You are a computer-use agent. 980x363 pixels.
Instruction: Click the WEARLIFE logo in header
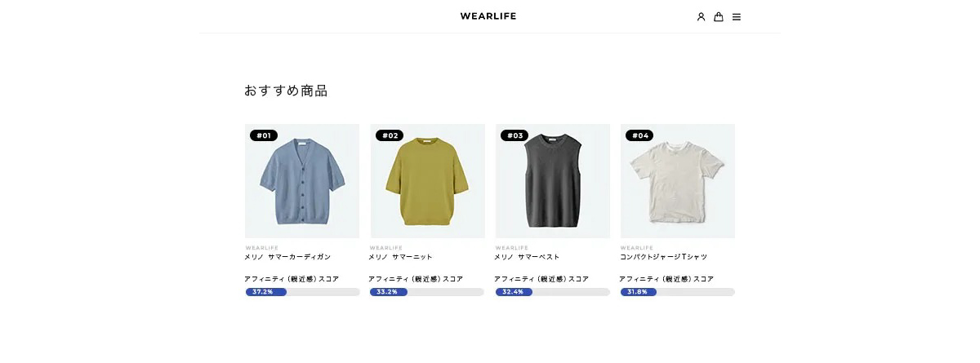pos(488,15)
